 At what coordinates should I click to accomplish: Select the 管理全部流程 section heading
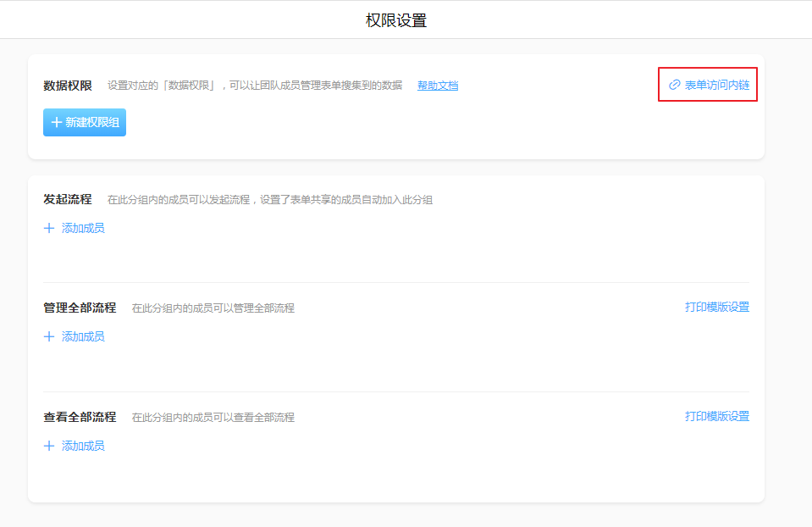80,308
